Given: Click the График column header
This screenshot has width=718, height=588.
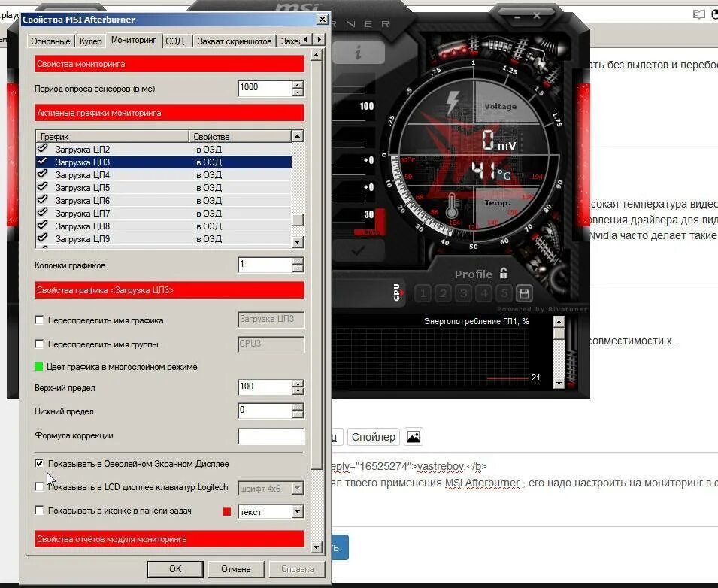Looking at the screenshot, I should 112,136.
